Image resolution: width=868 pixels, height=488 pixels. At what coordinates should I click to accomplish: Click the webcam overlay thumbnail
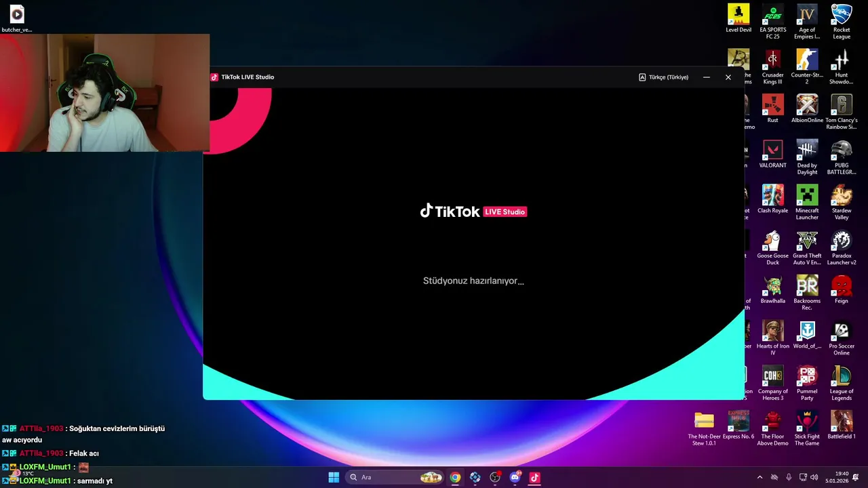(104, 93)
